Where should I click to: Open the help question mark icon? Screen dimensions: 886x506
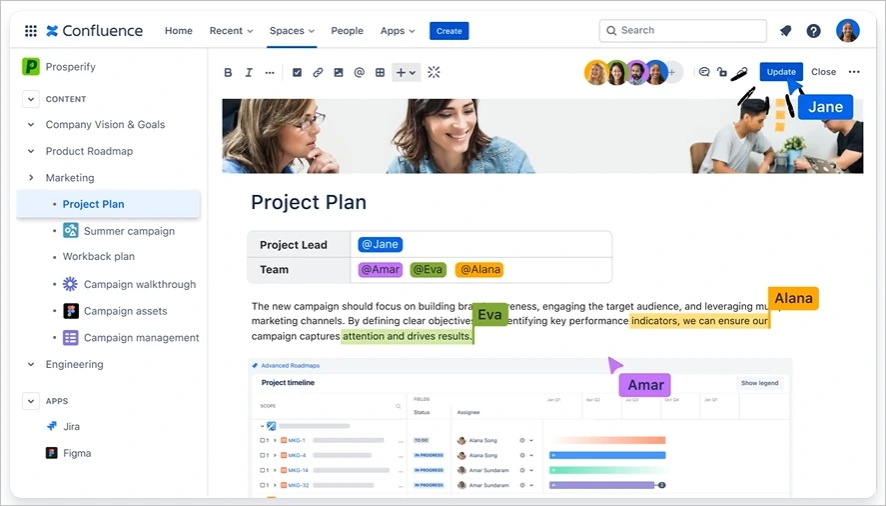pos(813,31)
